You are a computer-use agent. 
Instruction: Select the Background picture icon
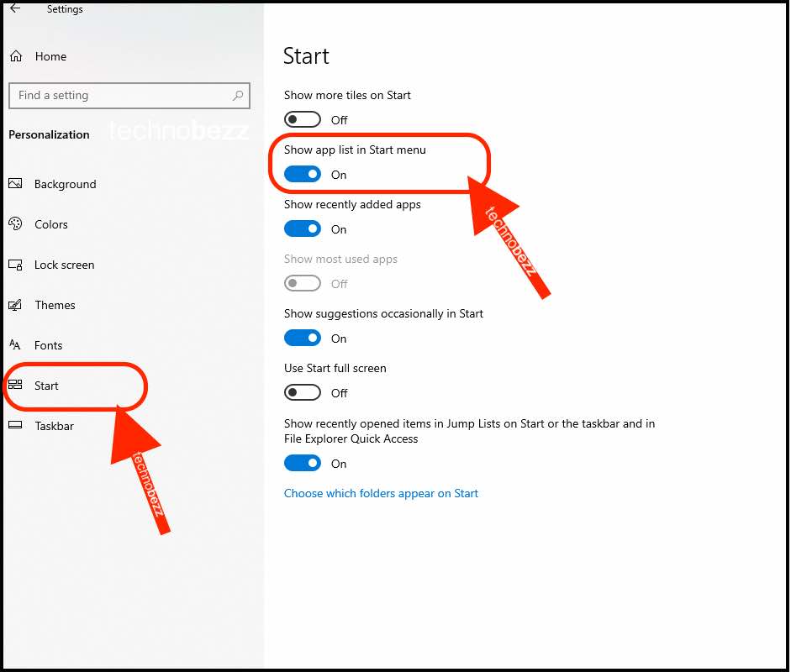[15, 183]
